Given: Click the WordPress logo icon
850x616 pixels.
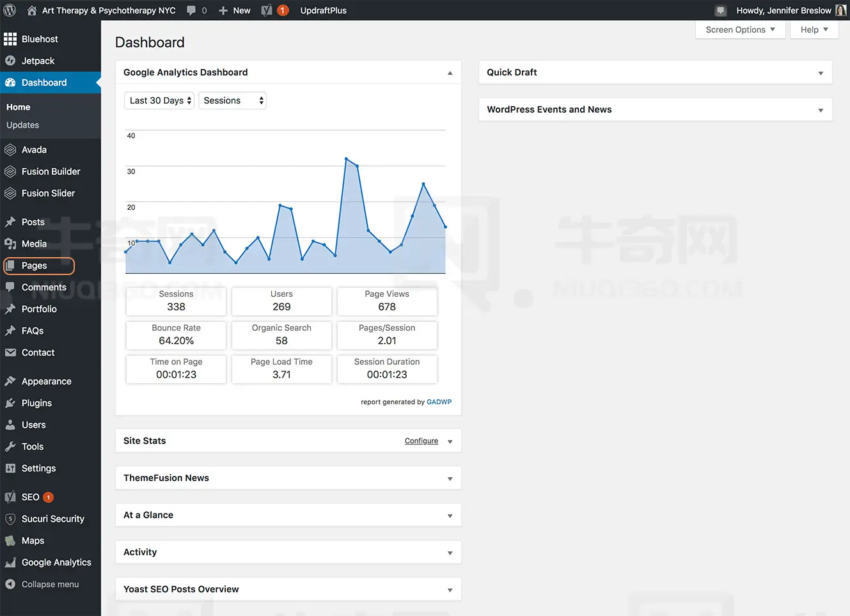Looking at the screenshot, I should click(x=10, y=10).
